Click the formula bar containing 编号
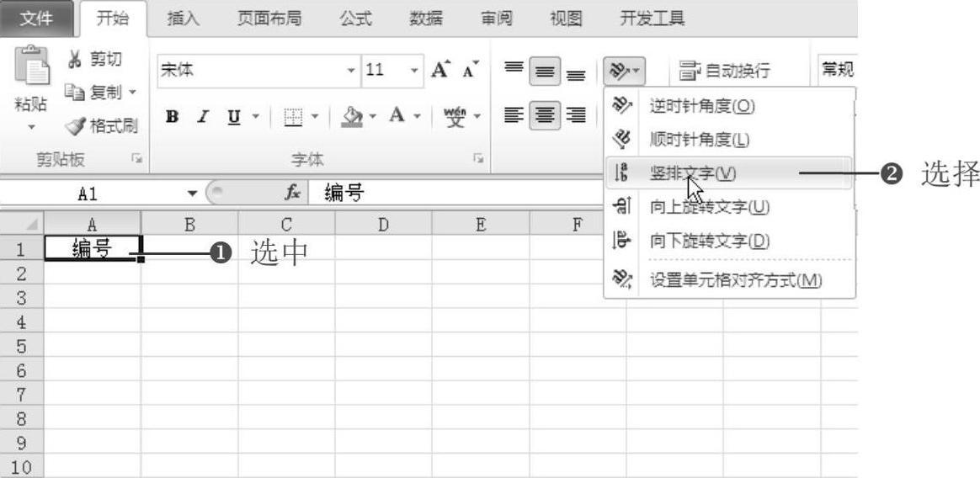 pos(456,194)
